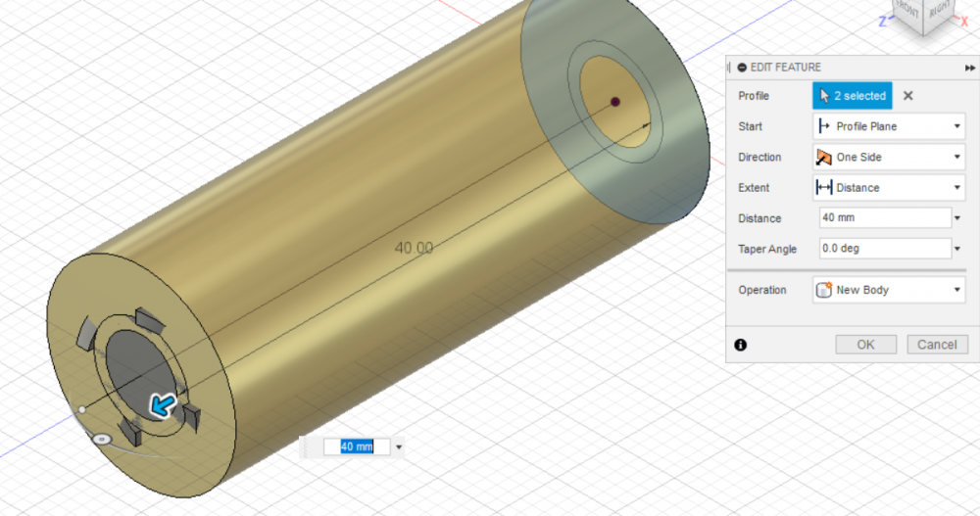
Task: Click the Taper Angle field 0.0 deg
Action: (885, 249)
